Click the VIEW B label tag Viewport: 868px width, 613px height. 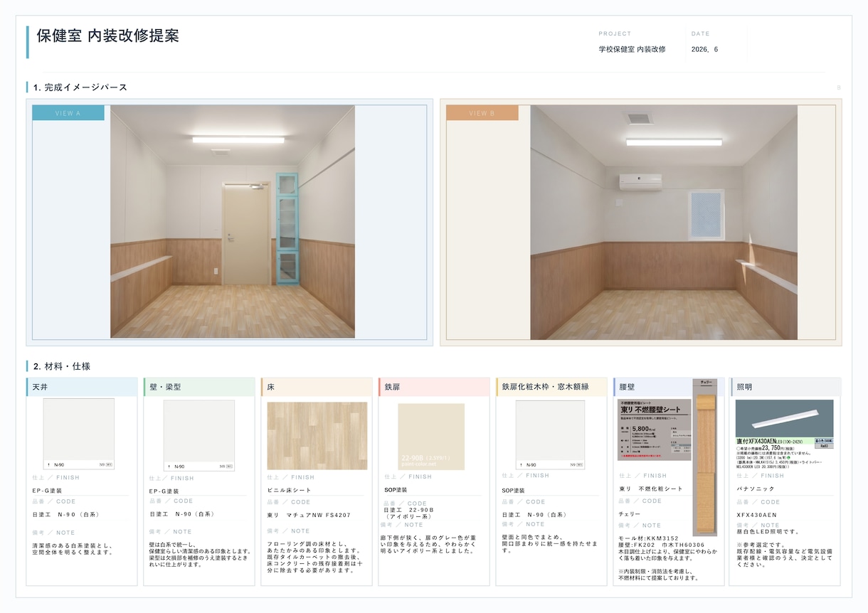pos(482,113)
